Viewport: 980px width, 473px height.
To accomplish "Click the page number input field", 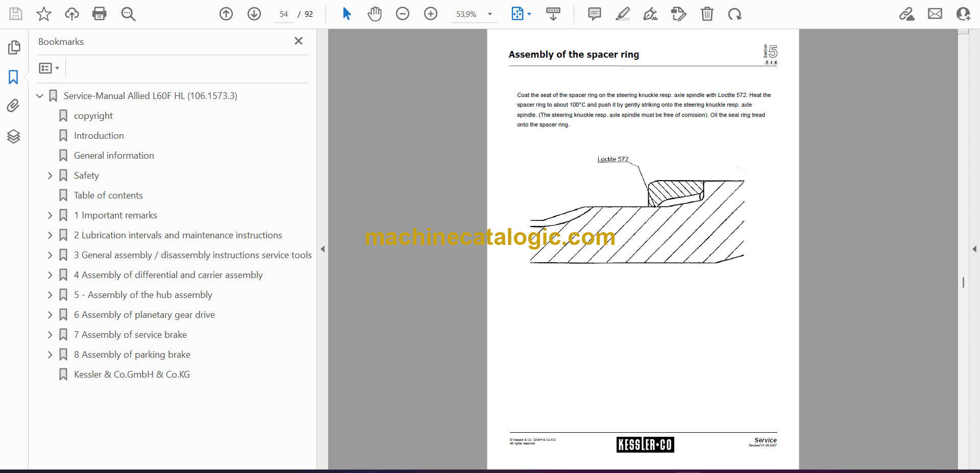I will 284,14.
